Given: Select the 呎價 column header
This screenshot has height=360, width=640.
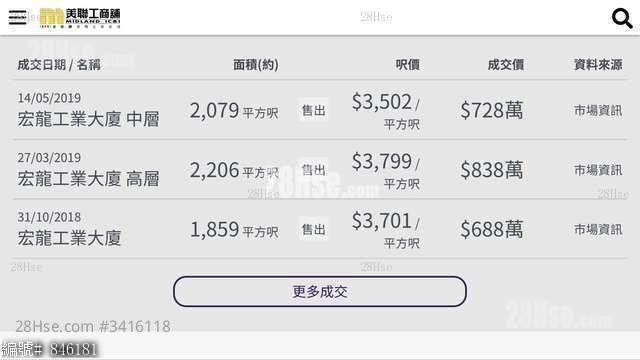Looking at the screenshot, I should point(407,64).
